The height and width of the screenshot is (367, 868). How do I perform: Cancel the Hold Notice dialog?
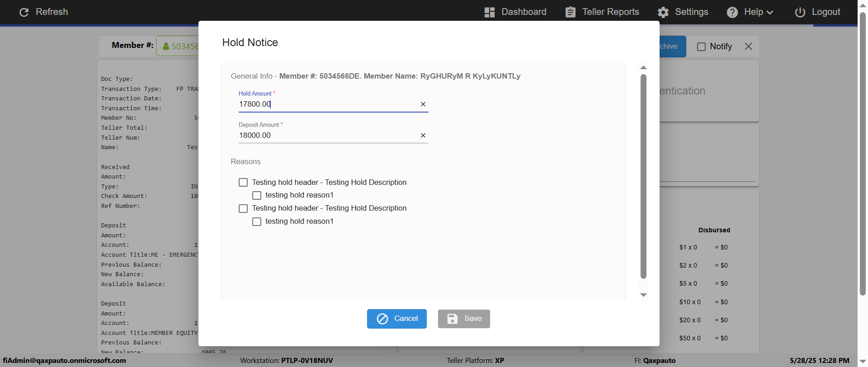click(x=396, y=319)
